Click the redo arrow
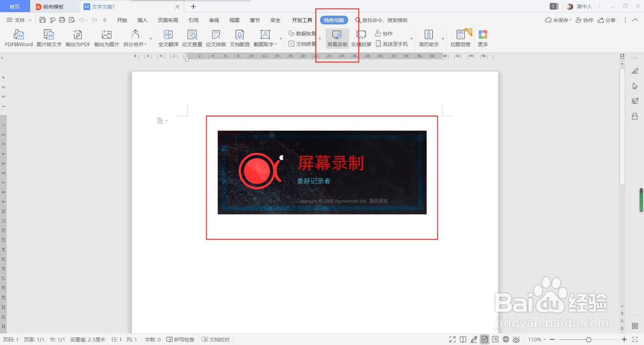This screenshot has height=345, width=644. [94, 20]
